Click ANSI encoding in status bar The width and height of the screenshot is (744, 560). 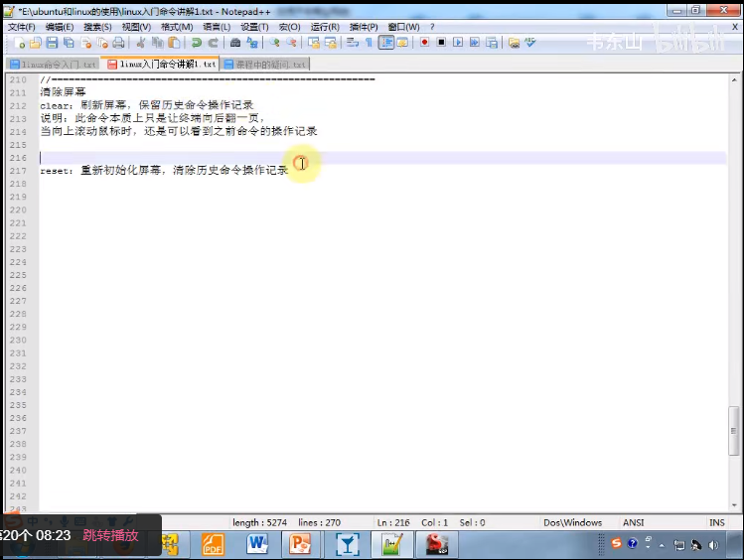(x=634, y=522)
